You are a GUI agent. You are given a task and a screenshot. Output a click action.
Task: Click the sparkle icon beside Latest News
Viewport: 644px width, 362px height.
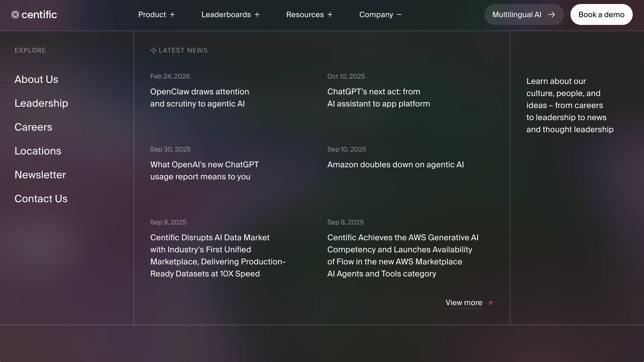coord(153,50)
